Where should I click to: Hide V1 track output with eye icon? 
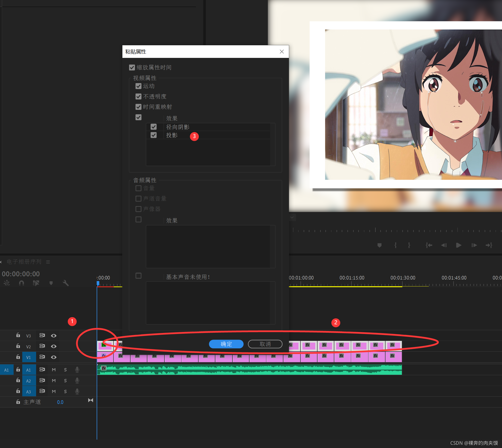(x=54, y=357)
